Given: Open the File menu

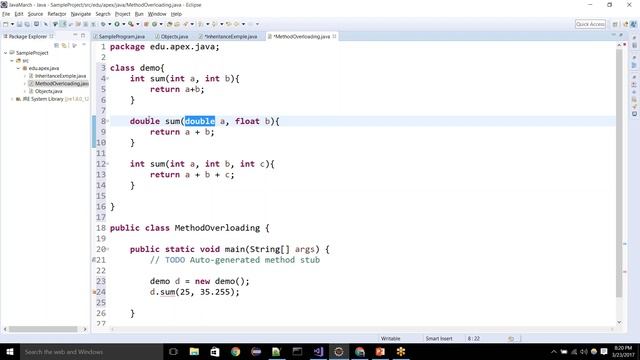Looking at the screenshot, I should click(6, 14).
